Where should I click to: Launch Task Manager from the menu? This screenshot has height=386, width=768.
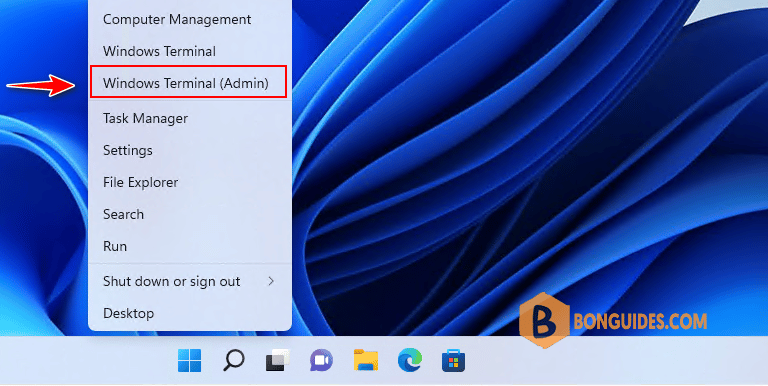point(190,119)
